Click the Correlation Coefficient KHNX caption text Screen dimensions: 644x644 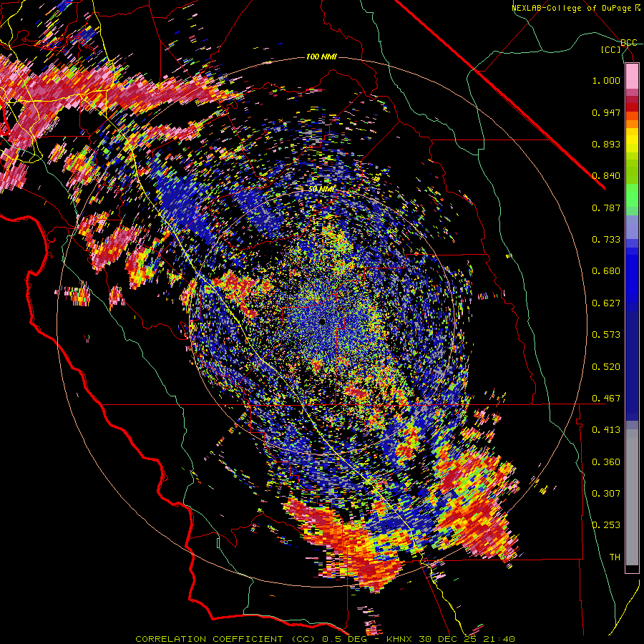(325, 639)
